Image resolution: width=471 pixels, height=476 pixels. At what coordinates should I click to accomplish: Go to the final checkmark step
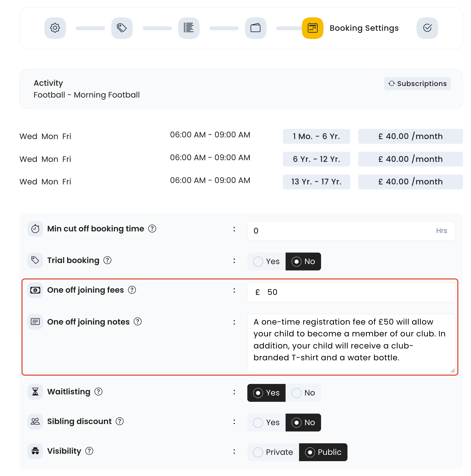(427, 28)
